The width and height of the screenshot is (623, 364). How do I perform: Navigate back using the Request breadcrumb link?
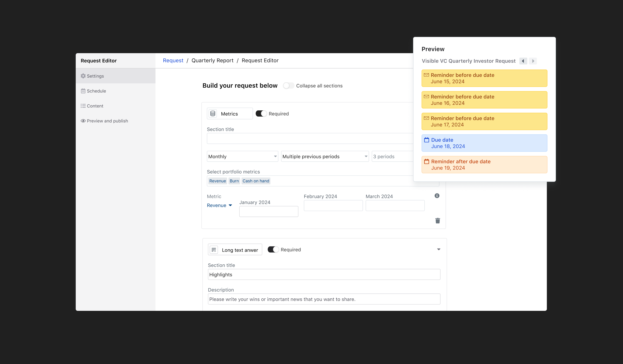[173, 60]
